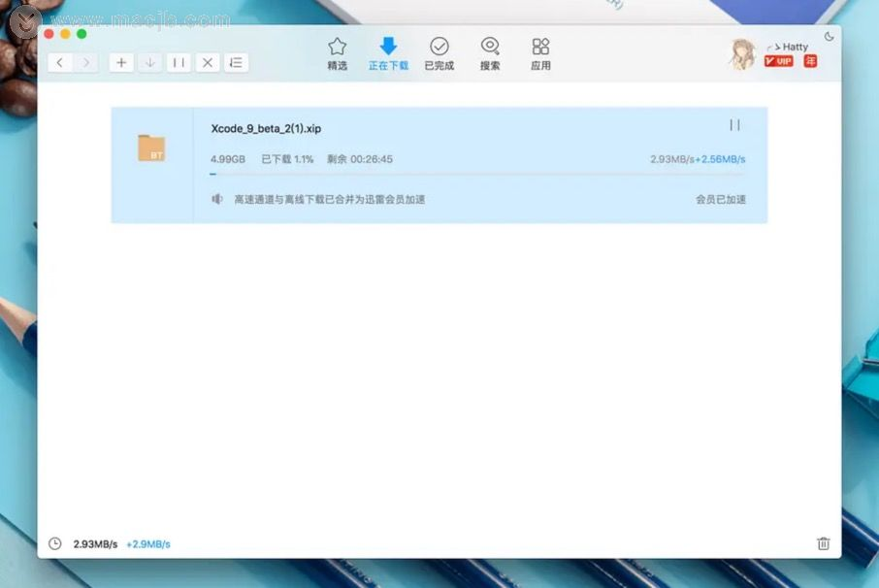Open the Hatty account name
879x588 pixels.
[x=795, y=47]
